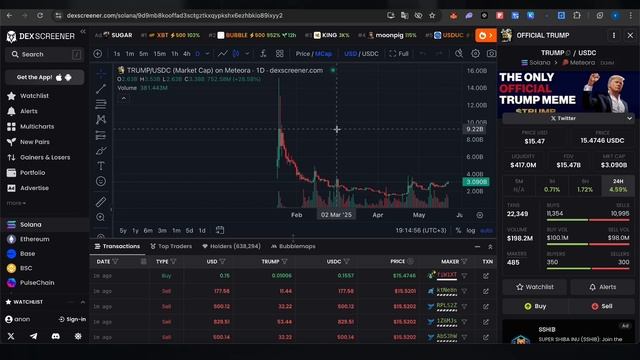This screenshot has height=360, width=640.
Task: Open the OFFICIAL TRUMP panel three-dot menu
Action: tap(614, 36)
